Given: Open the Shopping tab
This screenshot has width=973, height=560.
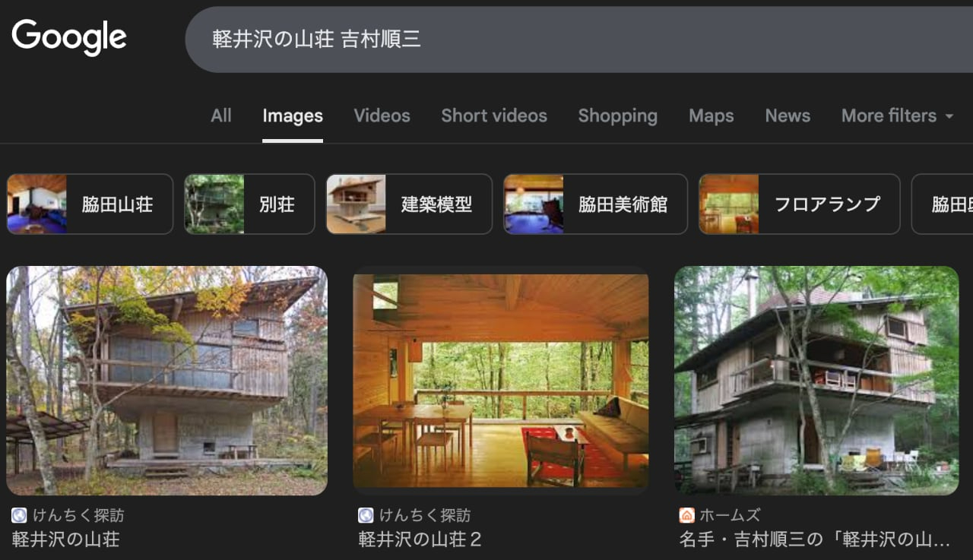Looking at the screenshot, I should coord(617,115).
